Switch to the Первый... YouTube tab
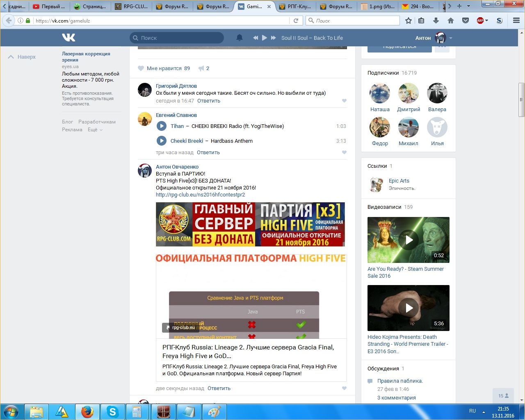Screen dimensions: 525x420 click(x=50, y=6)
